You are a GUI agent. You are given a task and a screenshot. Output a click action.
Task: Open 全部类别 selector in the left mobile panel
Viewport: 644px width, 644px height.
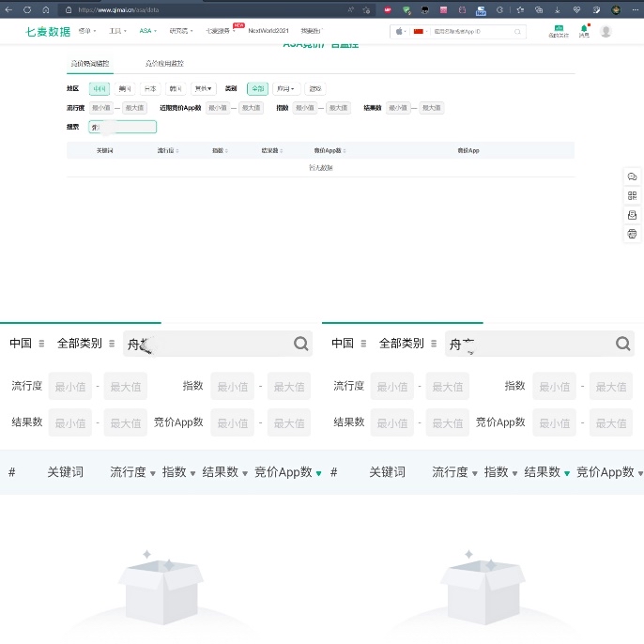point(85,344)
